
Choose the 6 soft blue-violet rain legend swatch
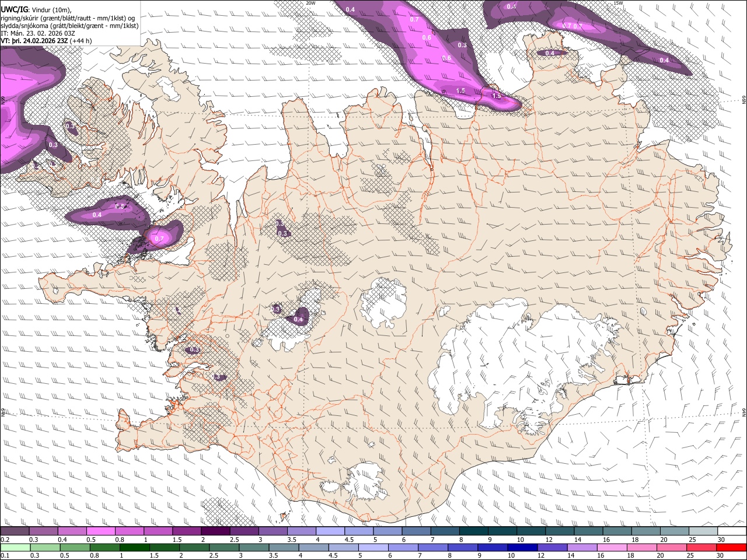tap(403, 547)
